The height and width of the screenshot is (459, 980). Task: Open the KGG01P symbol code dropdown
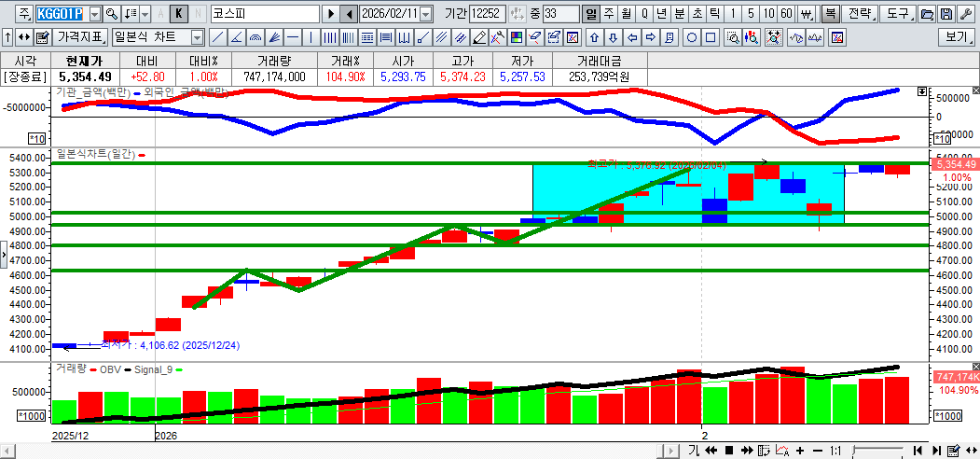point(95,14)
